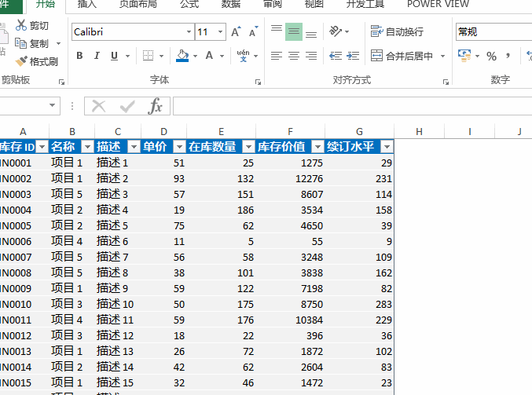Toggle underline formatting
Image resolution: width=532 pixels, height=395 pixels.
click(115, 56)
